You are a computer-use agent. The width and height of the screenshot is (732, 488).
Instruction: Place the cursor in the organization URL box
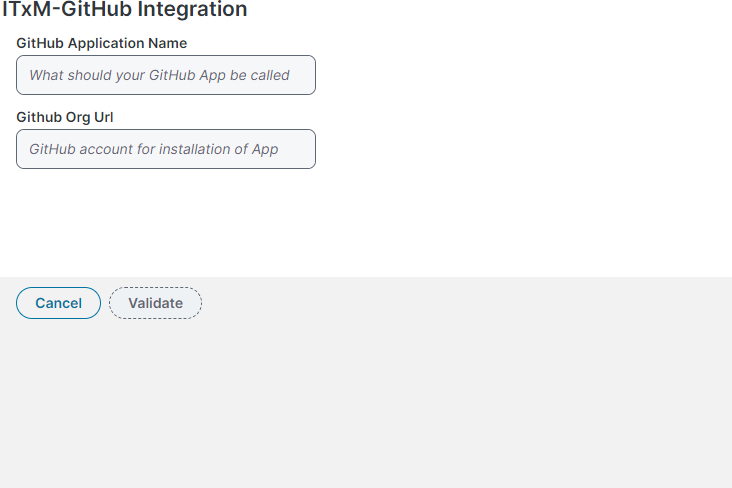click(x=166, y=149)
